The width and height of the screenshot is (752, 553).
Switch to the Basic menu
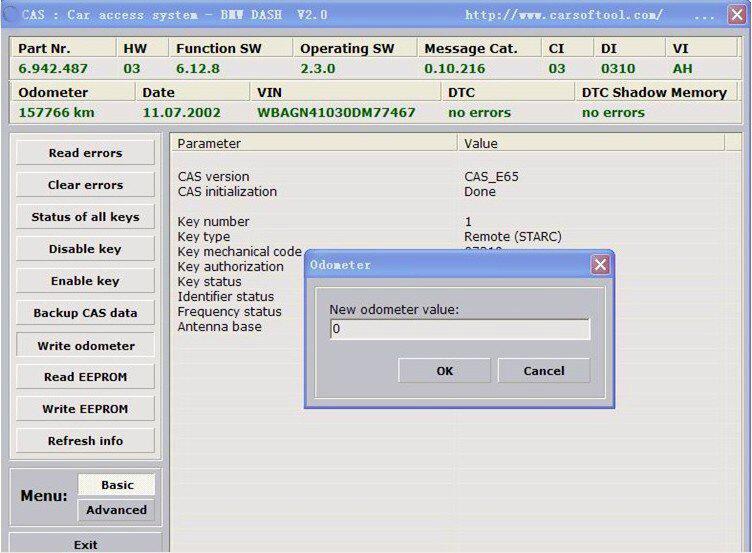117,485
